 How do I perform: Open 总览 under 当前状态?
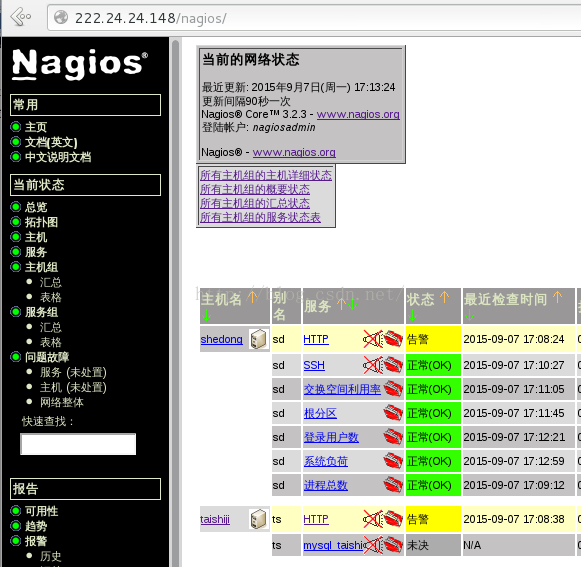pos(36,207)
